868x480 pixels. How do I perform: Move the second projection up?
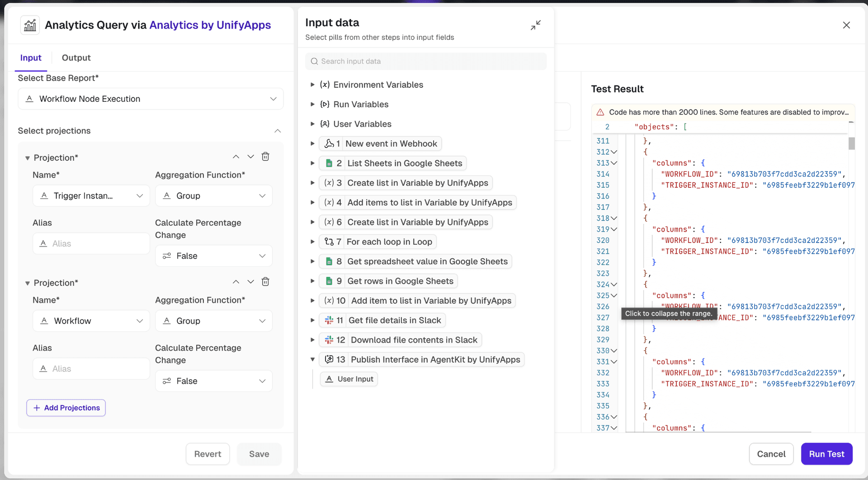coord(236,282)
